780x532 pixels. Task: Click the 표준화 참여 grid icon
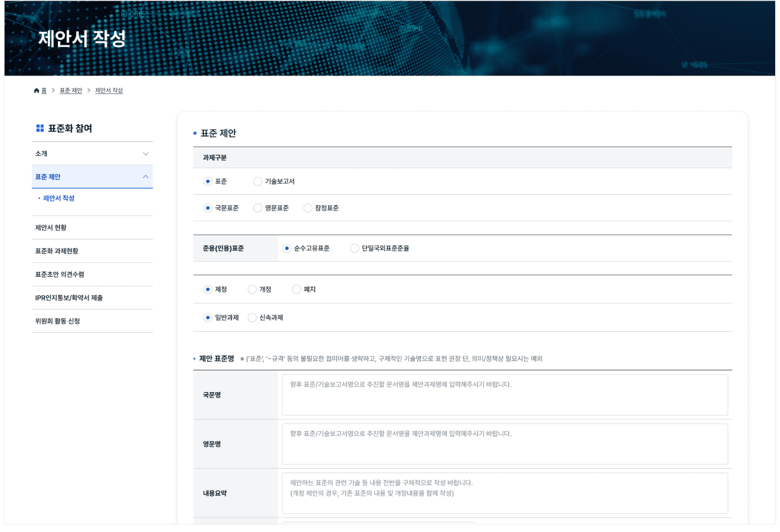[40, 128]
